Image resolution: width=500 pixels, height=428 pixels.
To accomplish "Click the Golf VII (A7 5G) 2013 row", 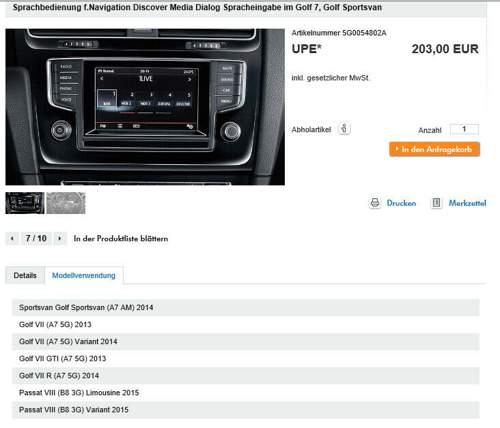I will [x=246, y=324].
